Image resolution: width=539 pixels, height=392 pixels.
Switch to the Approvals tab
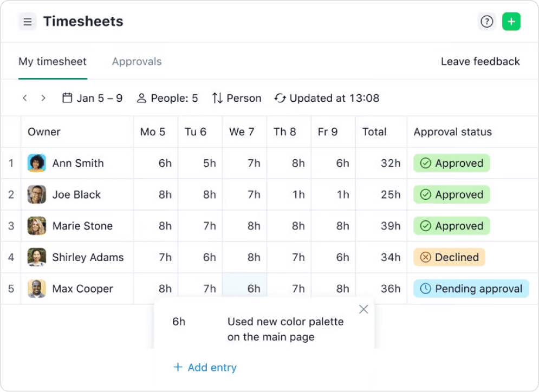click(137, 61)
